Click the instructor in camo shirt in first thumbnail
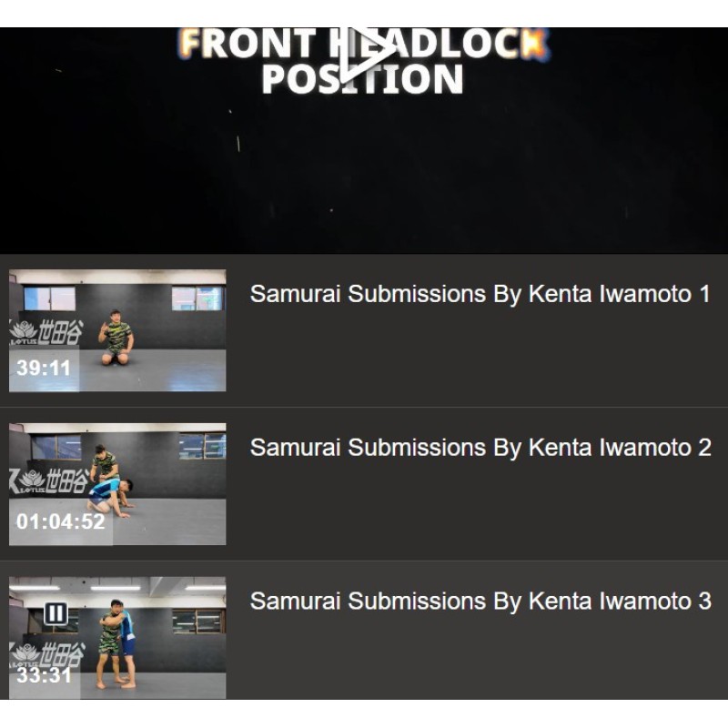This screenshot has height=728, width=728. [x=116, y=338]
